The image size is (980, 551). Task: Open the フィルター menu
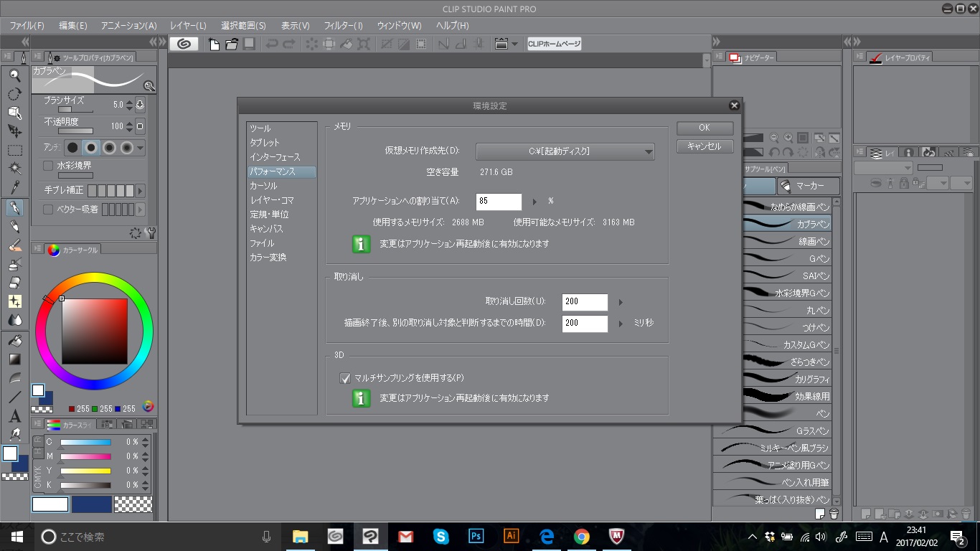point(343,25)
